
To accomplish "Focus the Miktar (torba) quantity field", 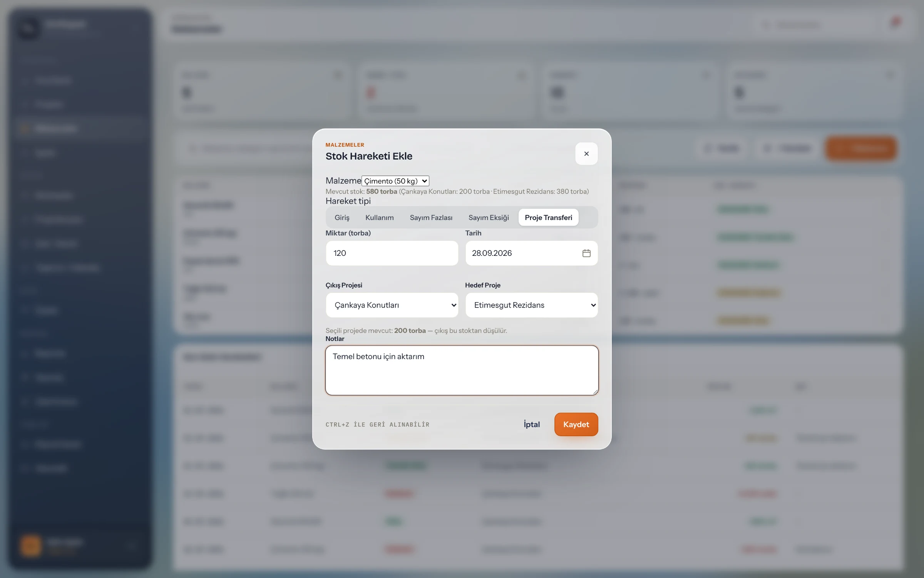I will tap(392, 253).
